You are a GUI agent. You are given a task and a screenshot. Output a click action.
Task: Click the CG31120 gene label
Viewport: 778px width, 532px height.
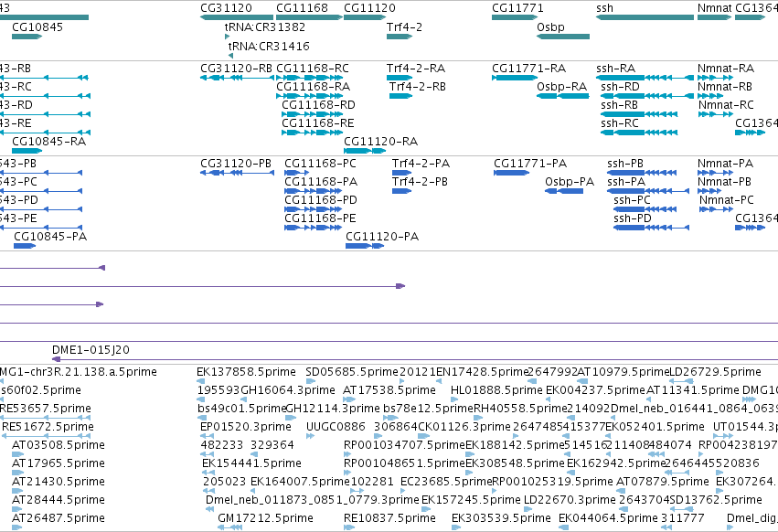click(226, 8)
